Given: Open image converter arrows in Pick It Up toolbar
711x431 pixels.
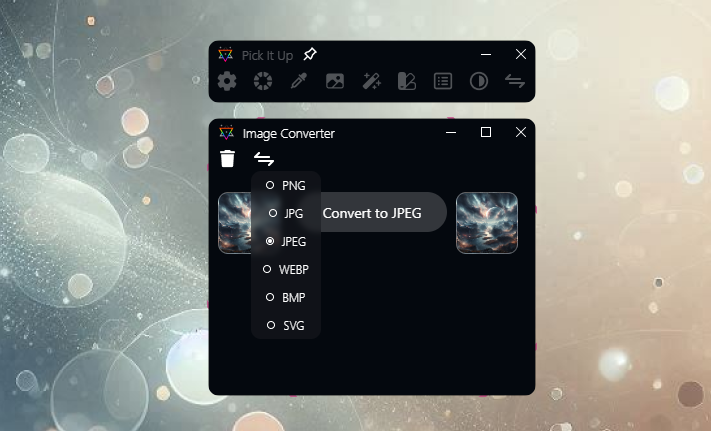Looking at the screenshot, I should click(515, 82).
